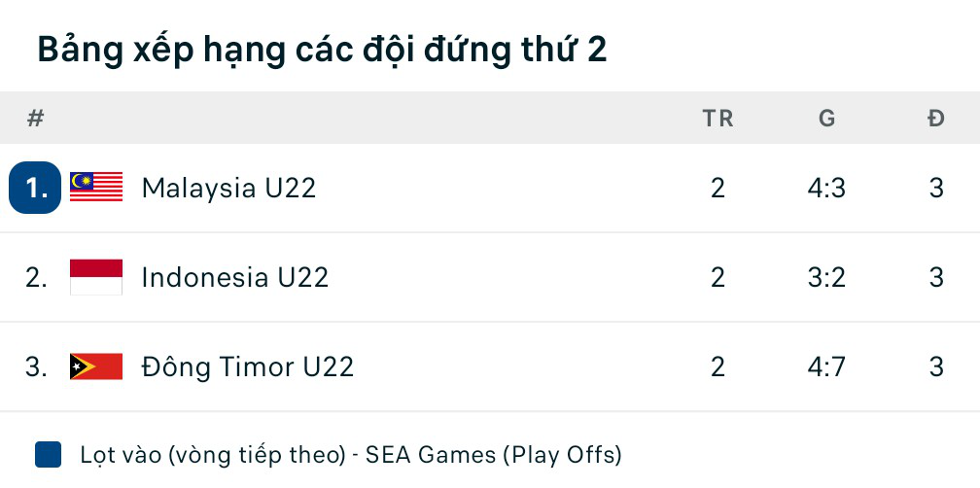Click rank number 3 for Đông Timor
Viewport: 980px width, 488px height.
point(36,366)
